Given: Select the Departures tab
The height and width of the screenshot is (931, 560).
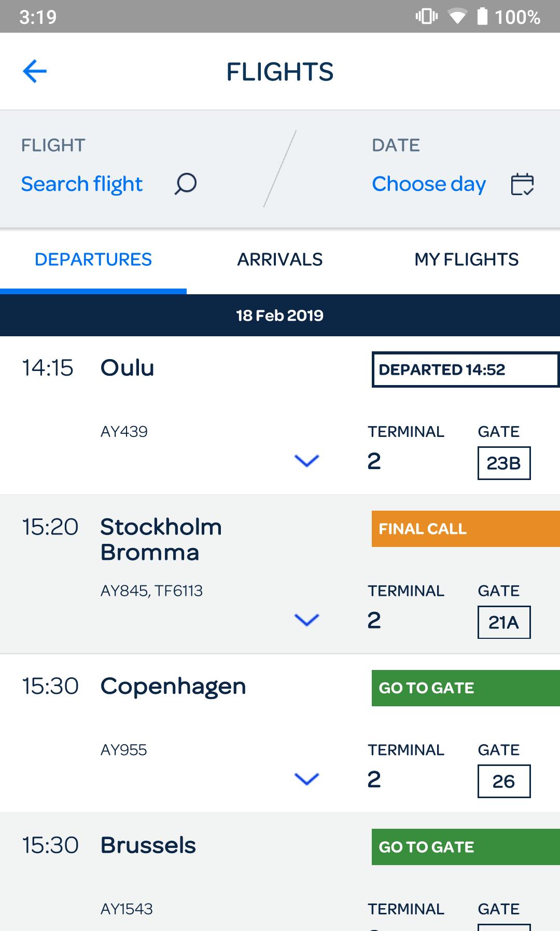Looking at the screenshot, I should point(93,259).
